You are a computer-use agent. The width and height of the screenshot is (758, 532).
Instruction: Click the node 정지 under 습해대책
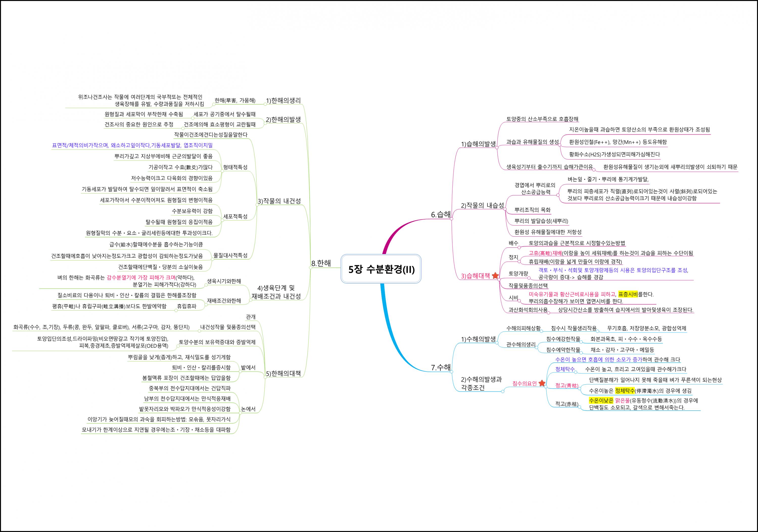coord(513,257)
